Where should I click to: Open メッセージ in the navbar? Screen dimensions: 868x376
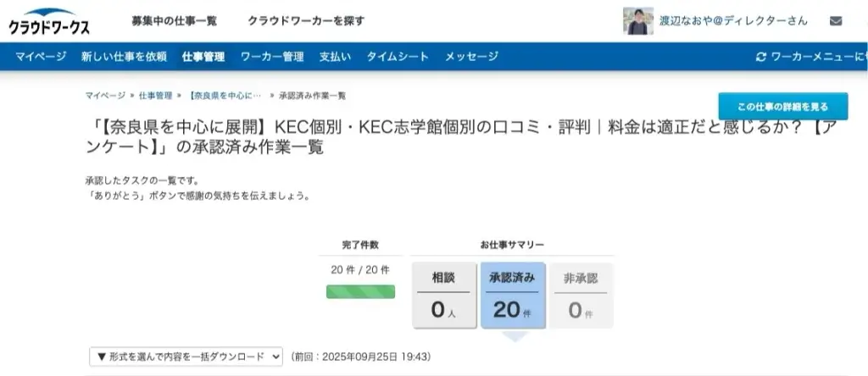[471, 57]
